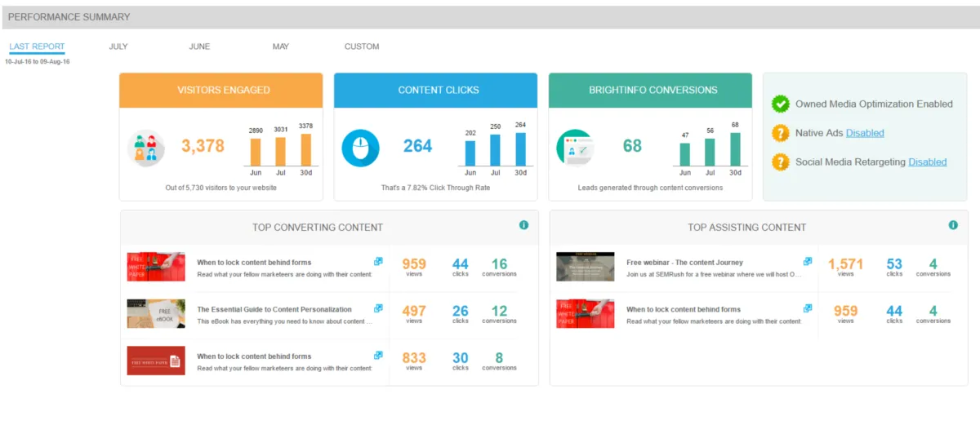This screenshot has width=980, height=425.
Task: Click the TOP CONVERTING CONTENT heading
Action: coord(318,228)
